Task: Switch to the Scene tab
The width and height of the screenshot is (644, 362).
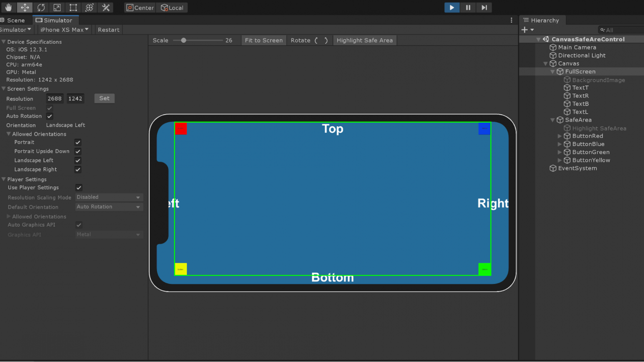Action: pyautogui.click(x=16, y=20)
